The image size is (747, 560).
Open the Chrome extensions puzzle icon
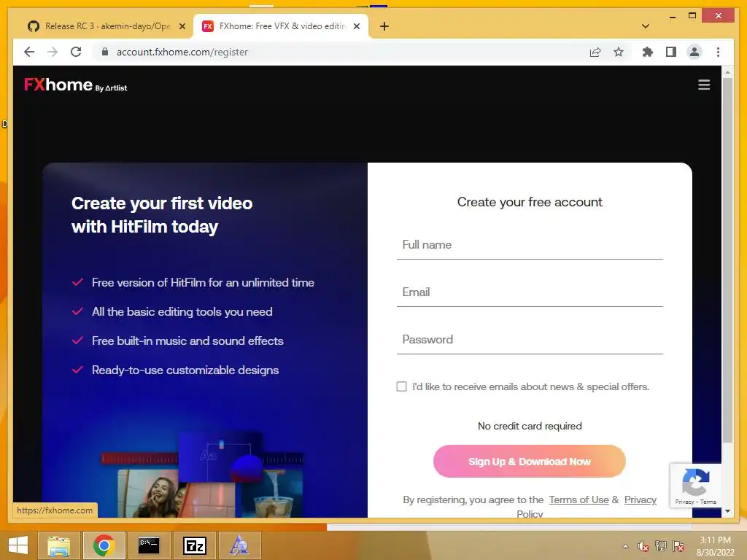coord(648,52)
